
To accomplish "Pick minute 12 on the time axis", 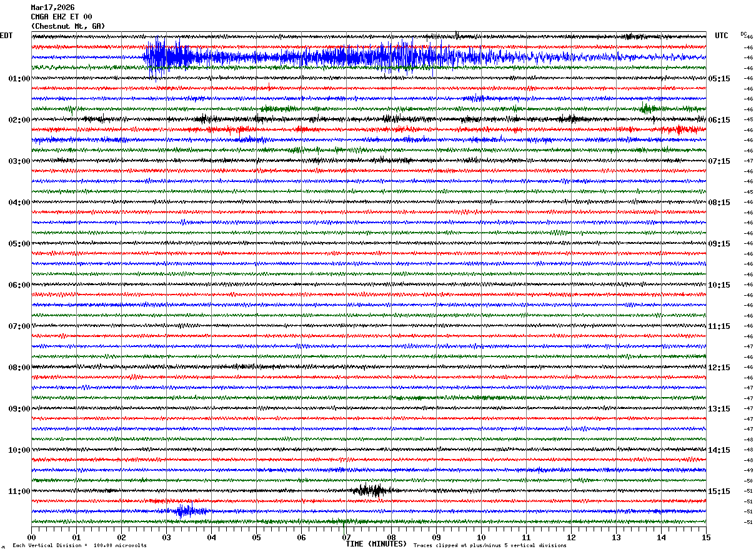I will (x=571, y=537).
